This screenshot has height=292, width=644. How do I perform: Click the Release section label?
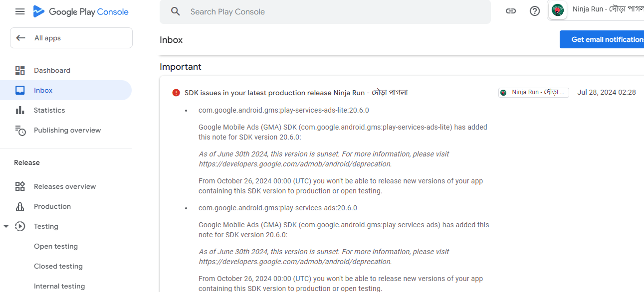tap(27, 162)
